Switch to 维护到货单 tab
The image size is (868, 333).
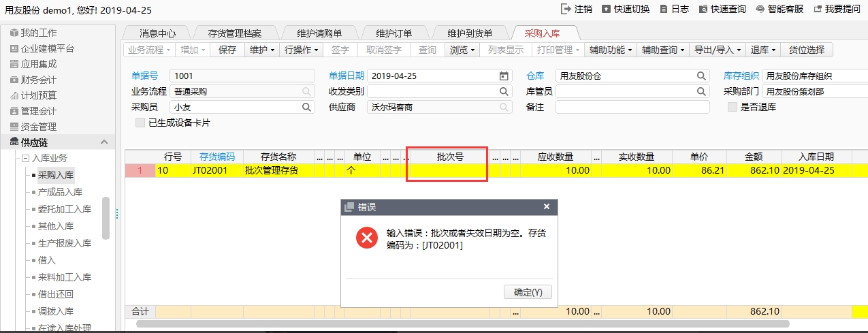[470, 33]
